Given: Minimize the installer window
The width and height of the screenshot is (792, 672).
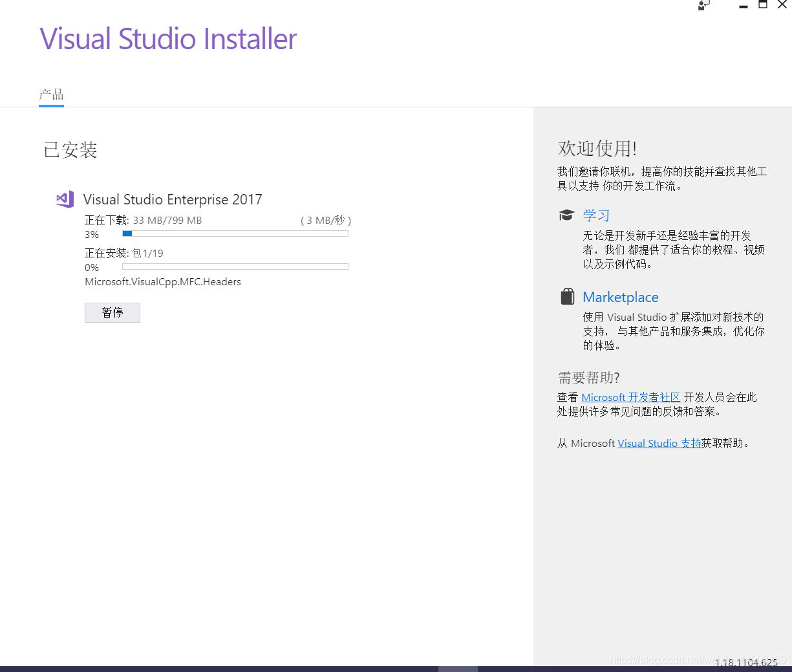Looking at the screenshot, I should click(744, 5).
